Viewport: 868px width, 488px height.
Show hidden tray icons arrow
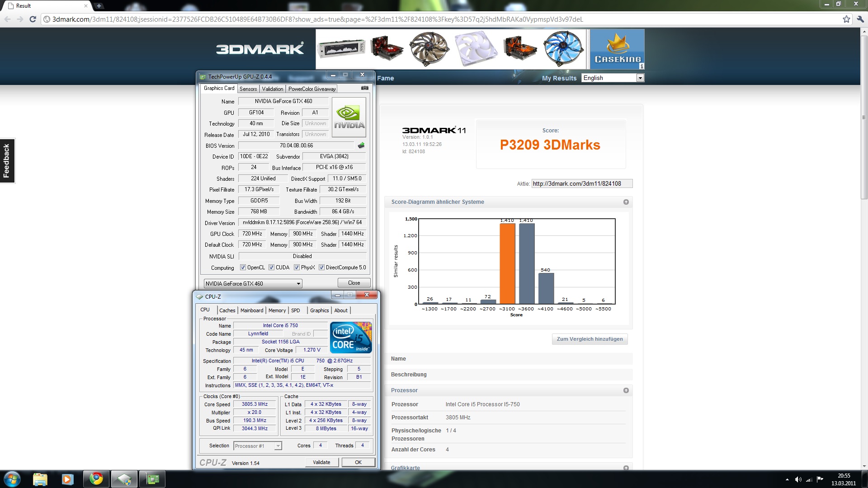tap(787, 479)
